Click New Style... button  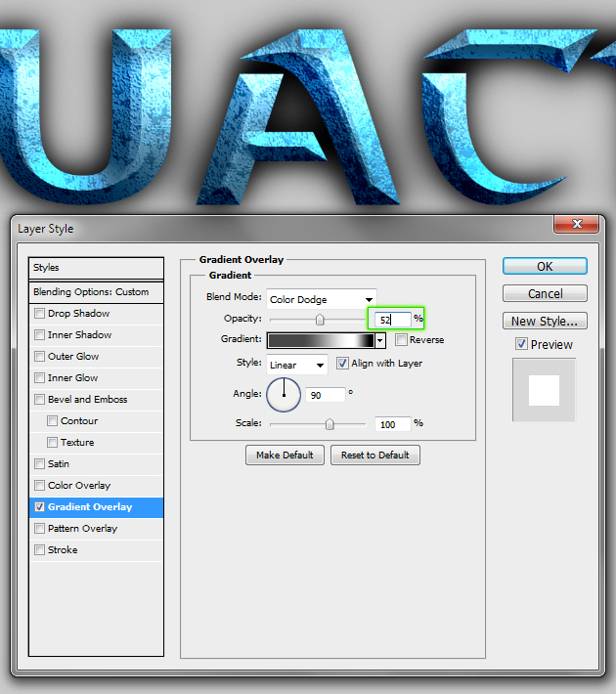coord(545,321)
